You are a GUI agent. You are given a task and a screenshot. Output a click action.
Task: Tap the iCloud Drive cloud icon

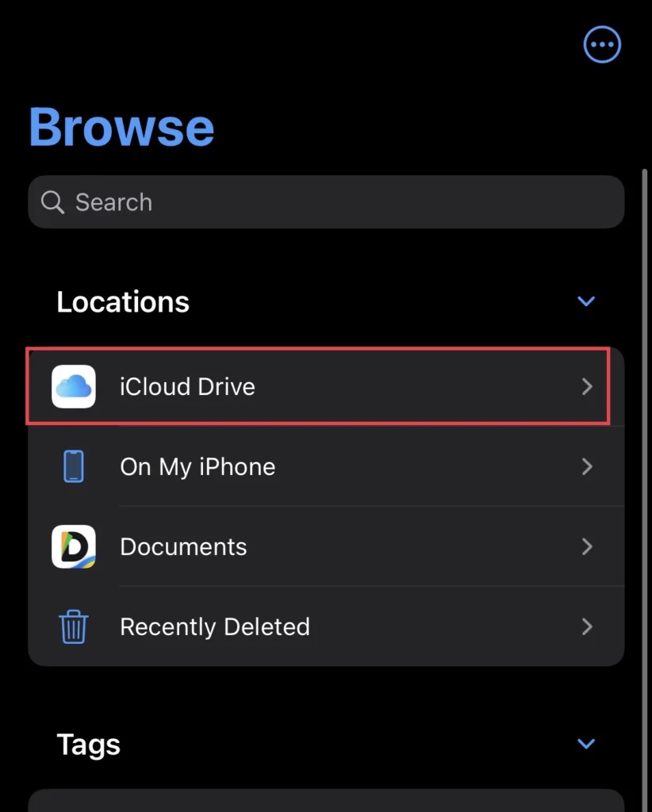click(x=74, y=386)
